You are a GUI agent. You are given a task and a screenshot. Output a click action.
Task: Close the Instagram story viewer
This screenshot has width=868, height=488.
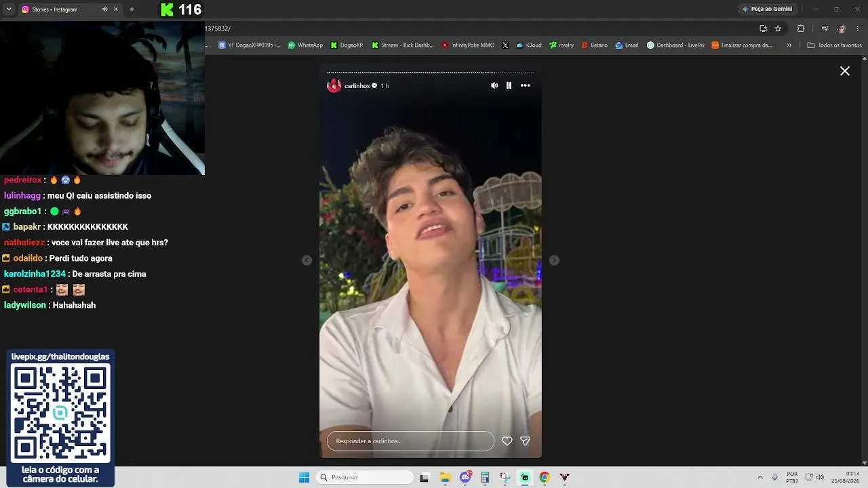845,71
